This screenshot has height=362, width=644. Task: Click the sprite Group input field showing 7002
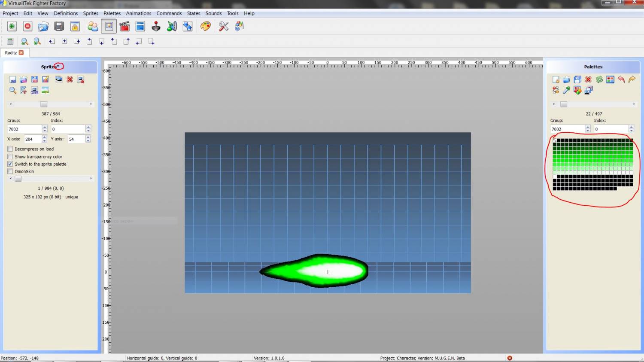coord(24,129)
